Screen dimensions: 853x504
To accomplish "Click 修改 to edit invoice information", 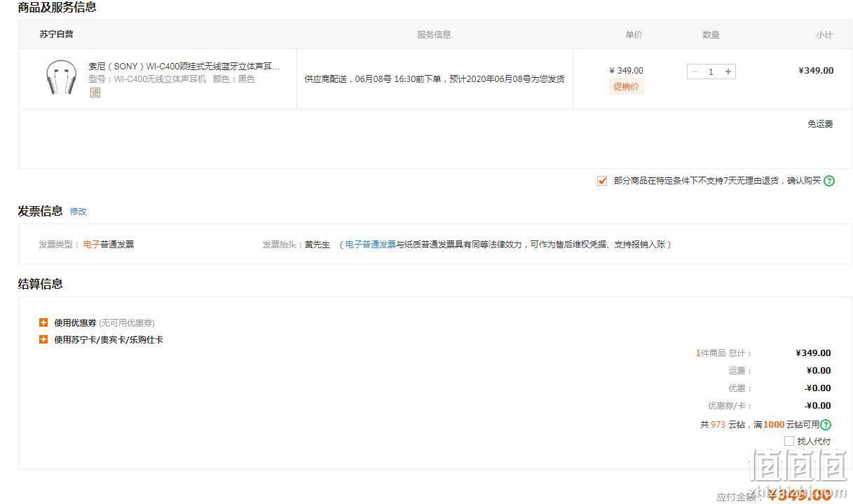I will click(78, 211).
